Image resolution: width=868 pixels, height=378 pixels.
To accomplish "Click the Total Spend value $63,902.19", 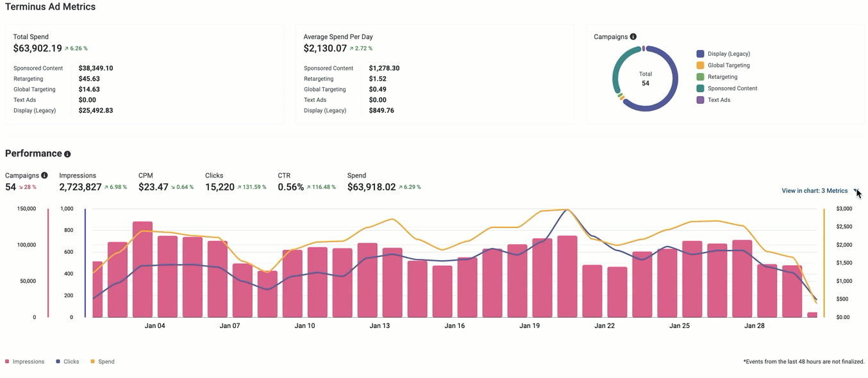I will [x=37, y=48].
